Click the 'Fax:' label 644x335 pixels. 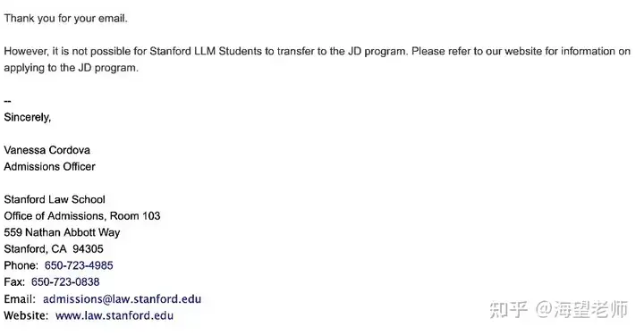click(14, 281)
